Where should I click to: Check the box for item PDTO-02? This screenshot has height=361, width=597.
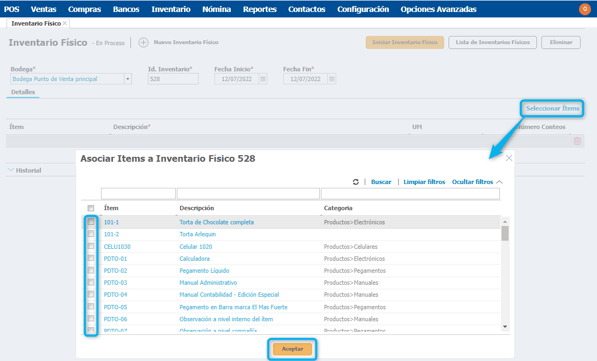point(91,270)
